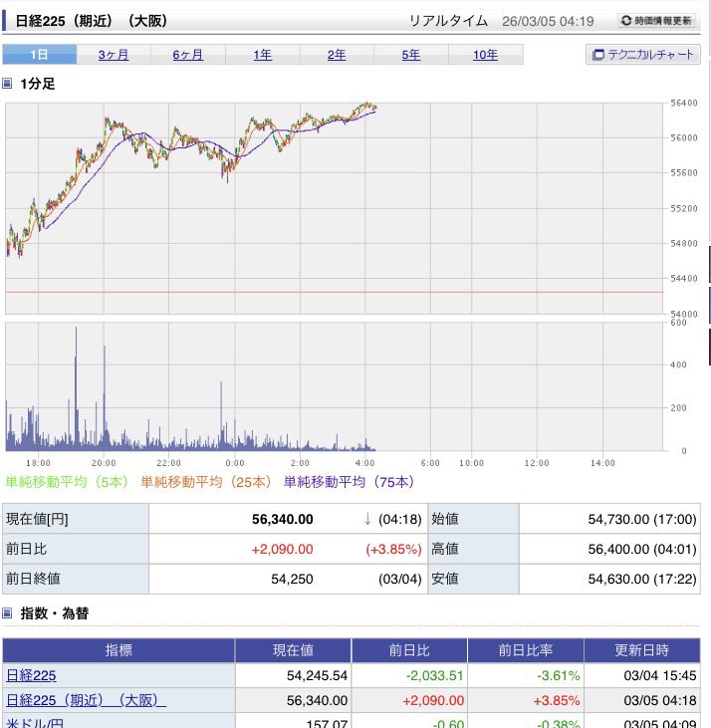Switch to the 1年 chart tab
Image resolution: width=711 pixels, height=728 pixels.
point(262,55)
